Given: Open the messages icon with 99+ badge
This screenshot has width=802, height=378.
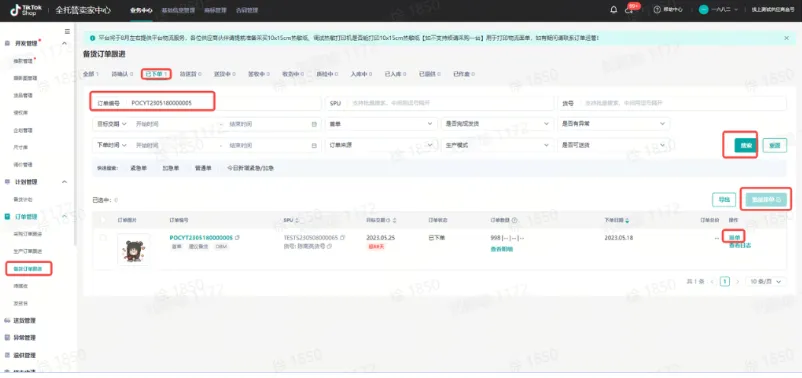Looking at the screenshot, I should click(x=630, y=10).
